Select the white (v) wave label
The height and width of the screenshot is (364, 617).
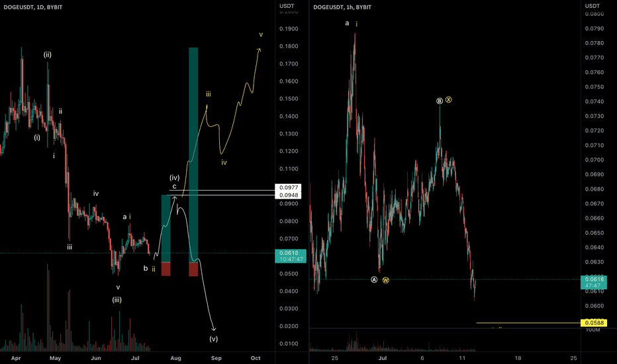pos(214,339)
